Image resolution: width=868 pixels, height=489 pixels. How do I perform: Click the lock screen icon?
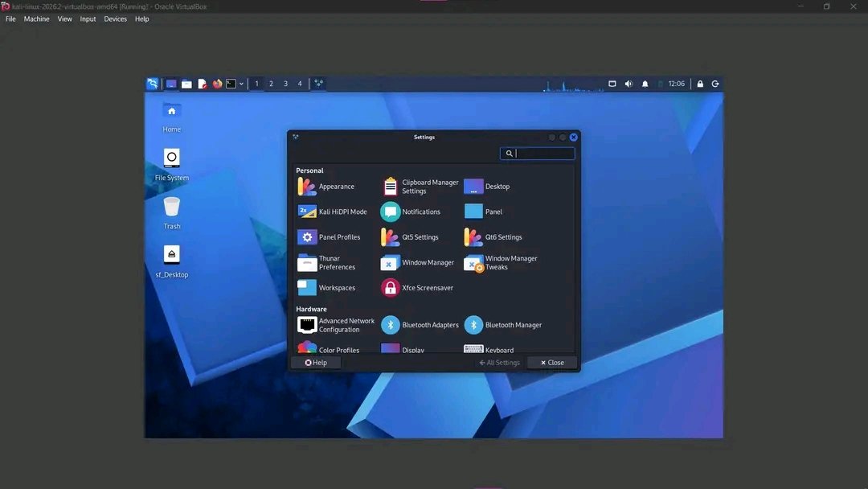pyautogui.click(x=700, y=84)
